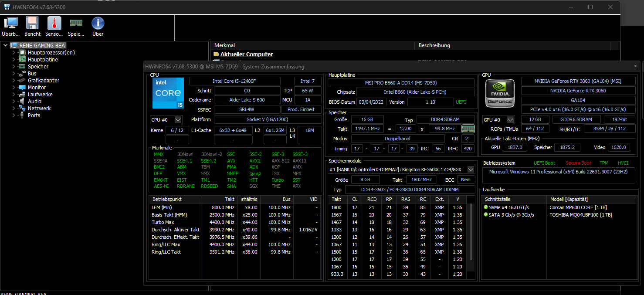The width and height of the screenshot is (644, 295).
Task: Click the Bericht save report icon
Action: pyautogui.click(x=32, y=23)
